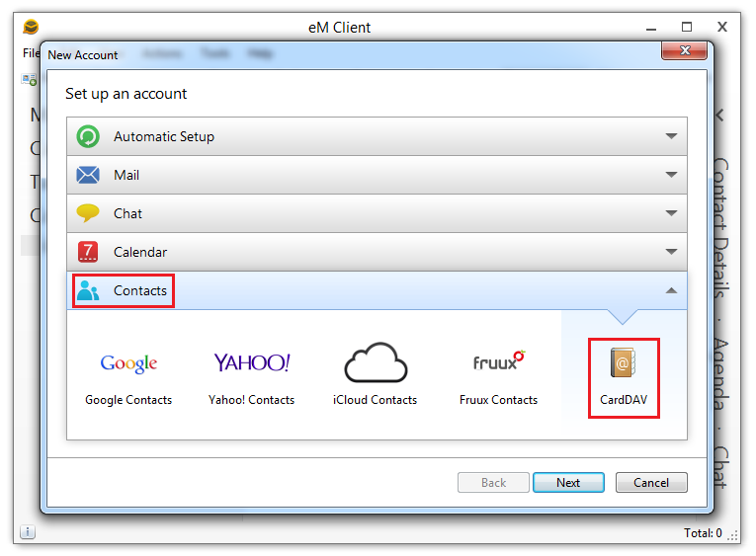Click the Total: 0 status text

click(703, 533)
